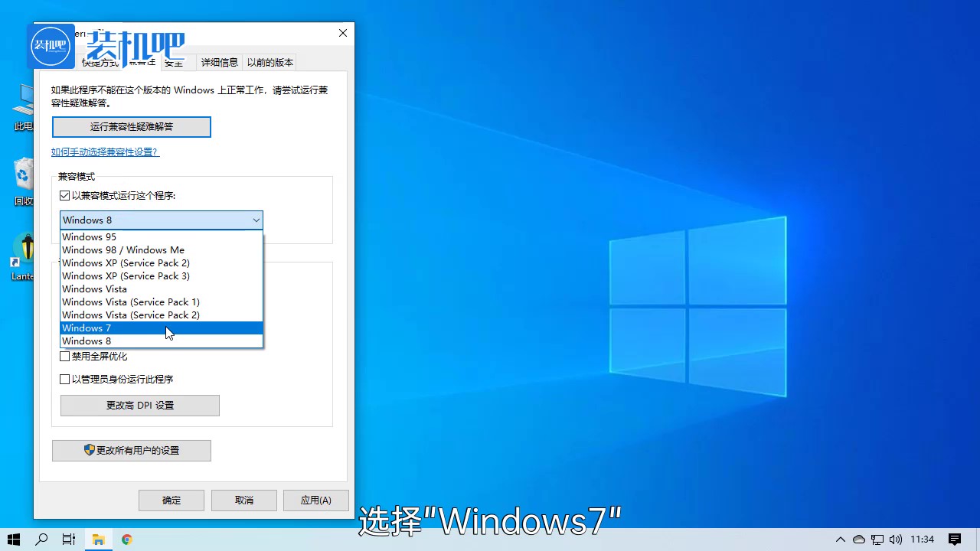The image size is (980, 551).
Task: Adjust the system volume control in tray
Action: coord(896,540)
